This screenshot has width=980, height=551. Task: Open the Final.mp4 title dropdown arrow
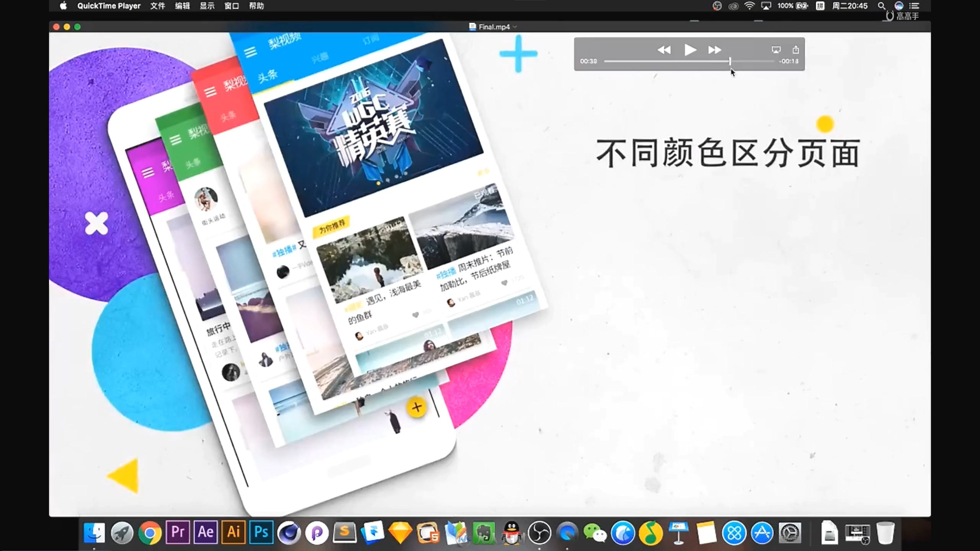point(515,27)
